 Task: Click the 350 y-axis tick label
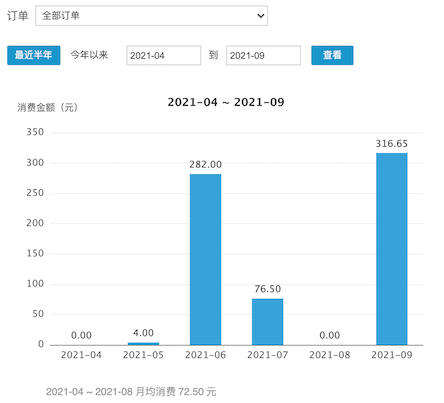(x=35, y=132)
